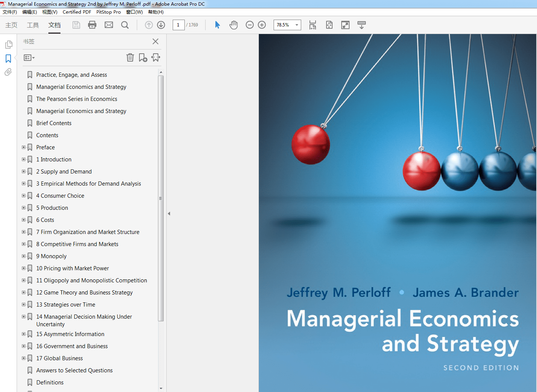The width and height of the screenshot is (537, 392).
Task: Select the Attachments panel icon
Action: click(8, 72)
